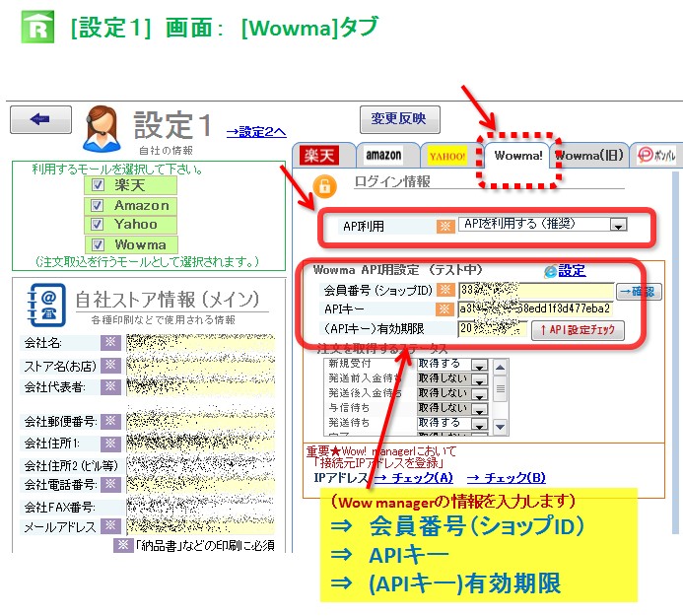
Task: Click the required mark beside APIキー
Action: pos(444,308)
